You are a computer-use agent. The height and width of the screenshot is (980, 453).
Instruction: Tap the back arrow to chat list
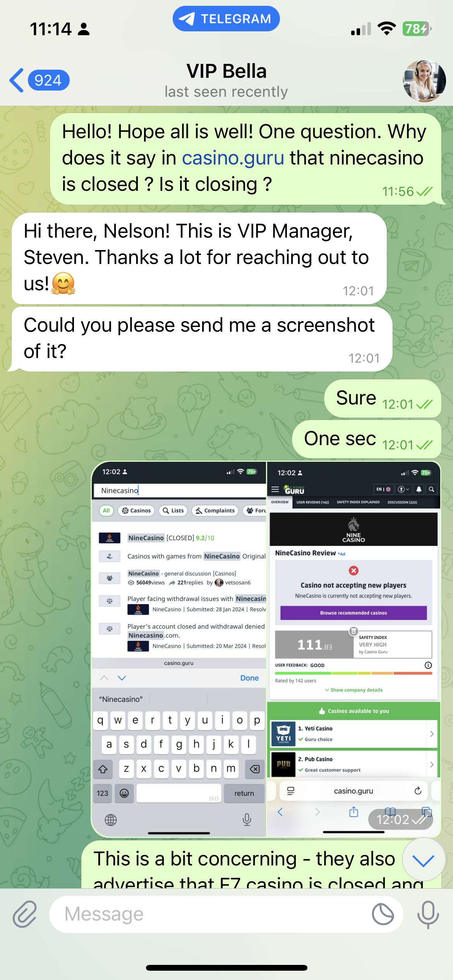pos(17,81)
